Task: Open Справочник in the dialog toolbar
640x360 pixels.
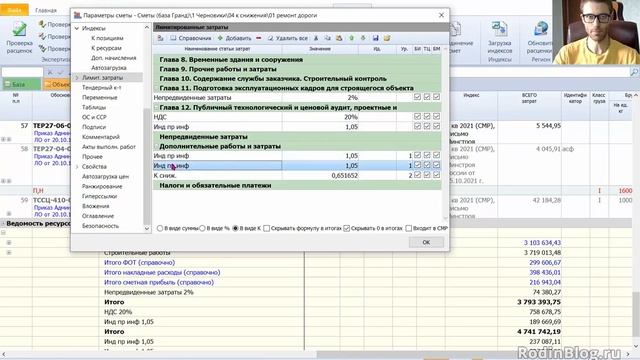Action: tap(191, 38)
